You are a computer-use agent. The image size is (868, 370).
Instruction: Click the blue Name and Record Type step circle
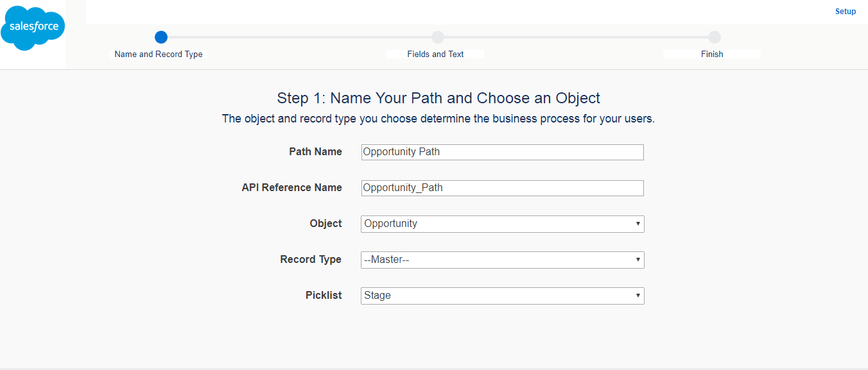pos(161,37)
